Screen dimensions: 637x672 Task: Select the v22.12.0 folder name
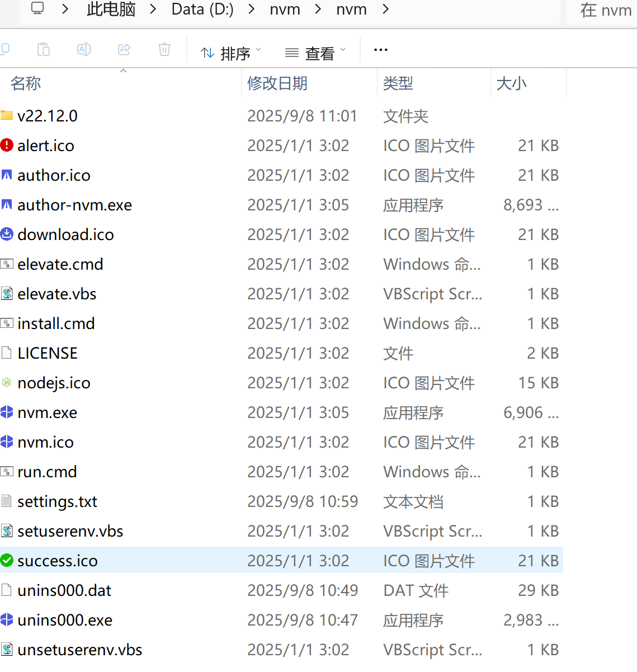point(48,116)
